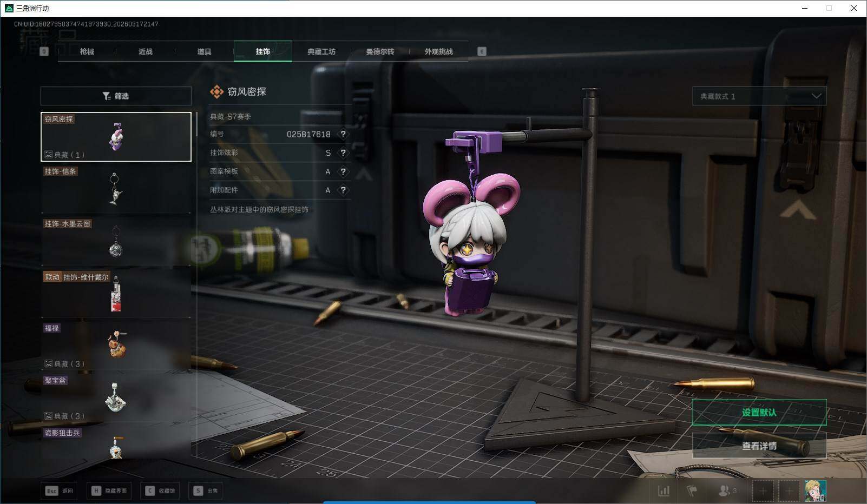The image size is (867, 504).
Task: Switch to the 典藏工坊 tab
Action: coord(321,51)
